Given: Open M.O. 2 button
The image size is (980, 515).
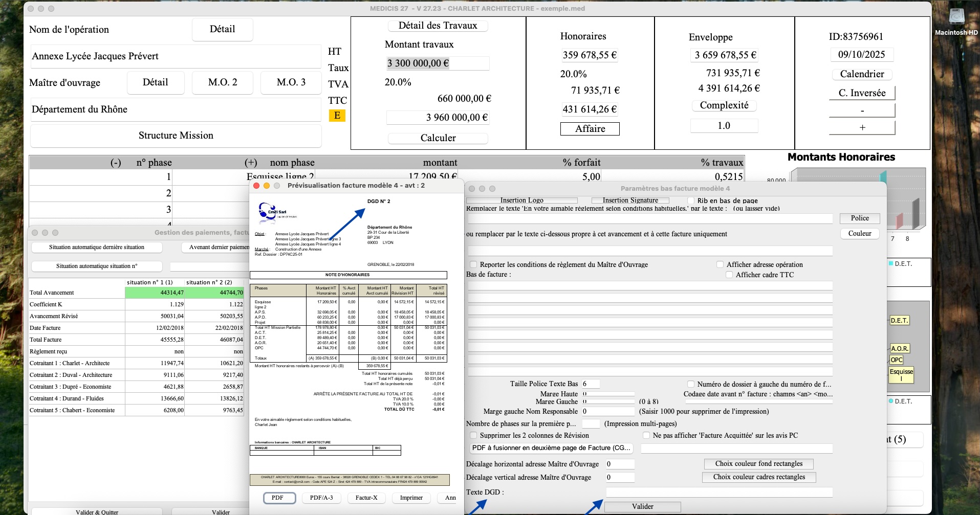Looking at the screenshot, I should click(223, 82).
